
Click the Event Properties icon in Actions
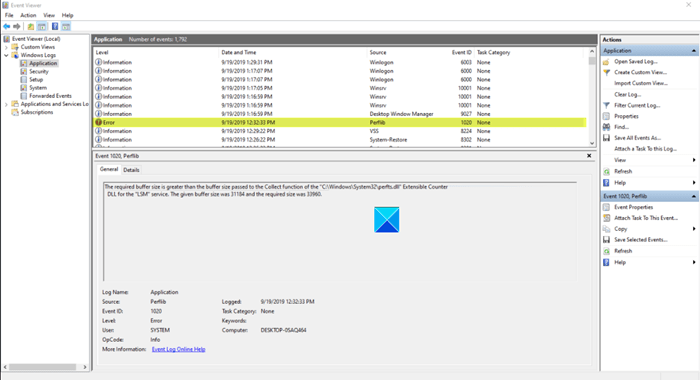606,207
